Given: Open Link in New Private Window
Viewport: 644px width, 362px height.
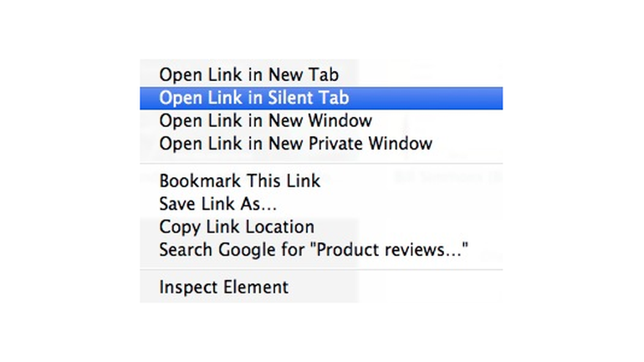Looking at the screenshot, I should point(295,143).
